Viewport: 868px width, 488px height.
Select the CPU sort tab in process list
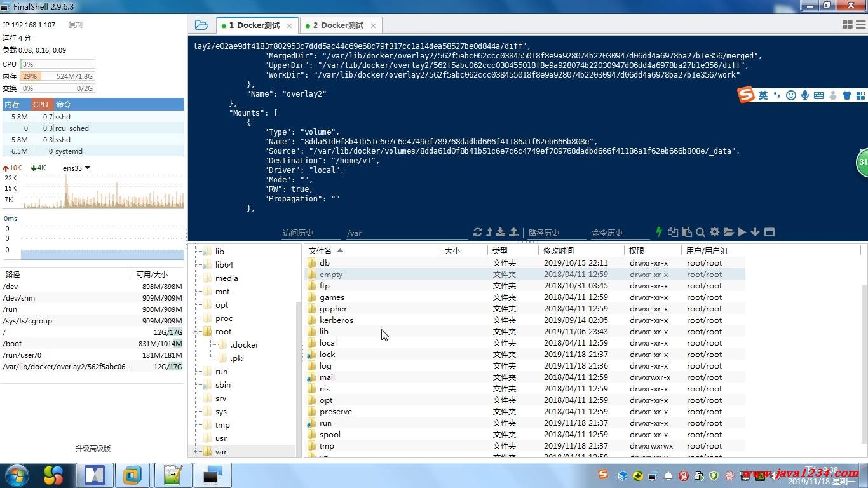tap(41, 104)
